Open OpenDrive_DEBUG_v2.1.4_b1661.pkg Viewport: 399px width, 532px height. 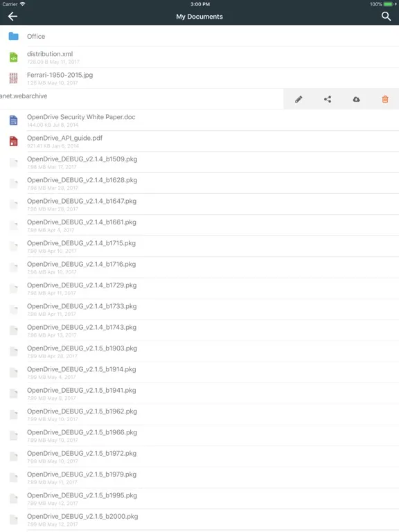pyautogui.click(x=199, y=226)
